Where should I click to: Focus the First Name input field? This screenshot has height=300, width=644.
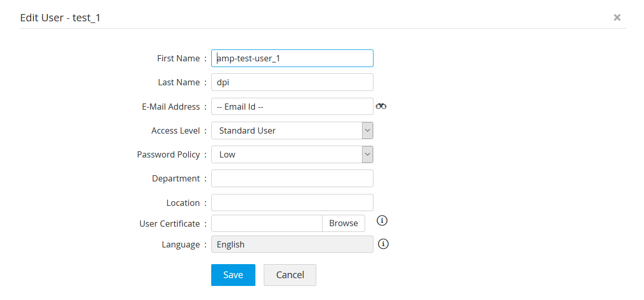(x=292, y=58)
